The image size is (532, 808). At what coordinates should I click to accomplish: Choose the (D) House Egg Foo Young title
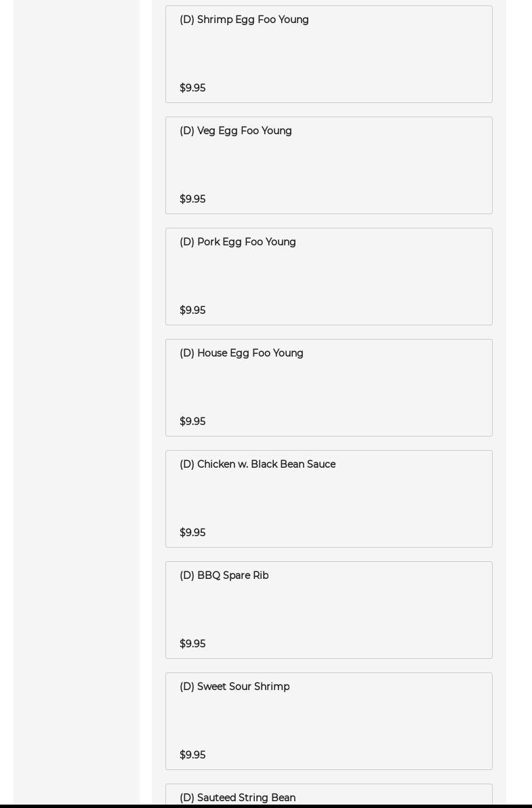(x=241, y=353)
